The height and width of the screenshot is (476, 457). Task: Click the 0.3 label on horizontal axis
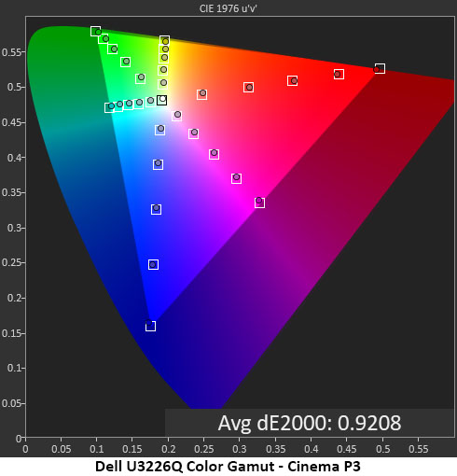click(240, 449)
